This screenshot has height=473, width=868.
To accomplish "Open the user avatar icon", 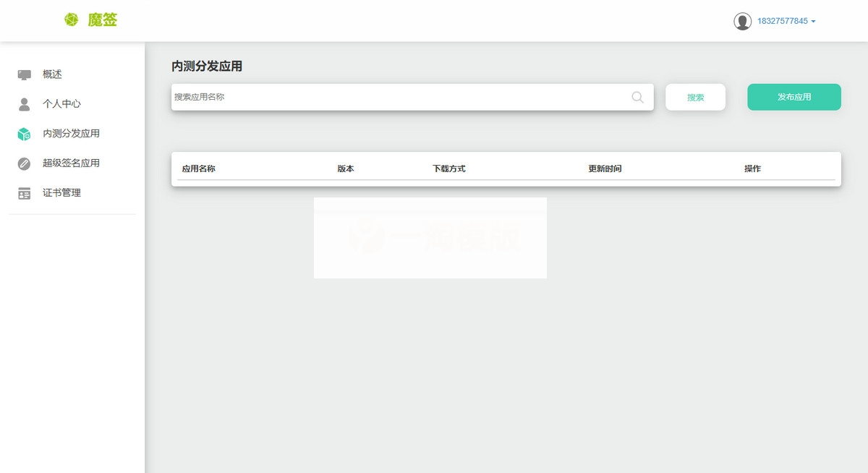I will point(743,20).
